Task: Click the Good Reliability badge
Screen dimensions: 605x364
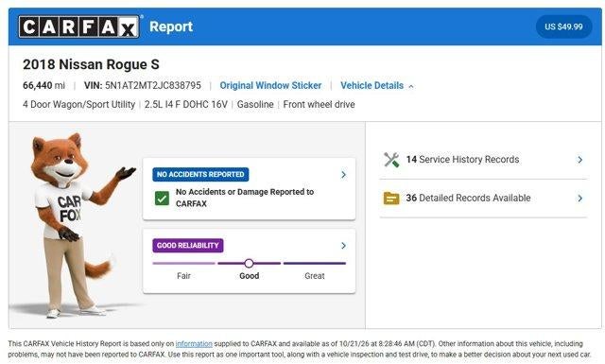Action: (x=188, y=246)
